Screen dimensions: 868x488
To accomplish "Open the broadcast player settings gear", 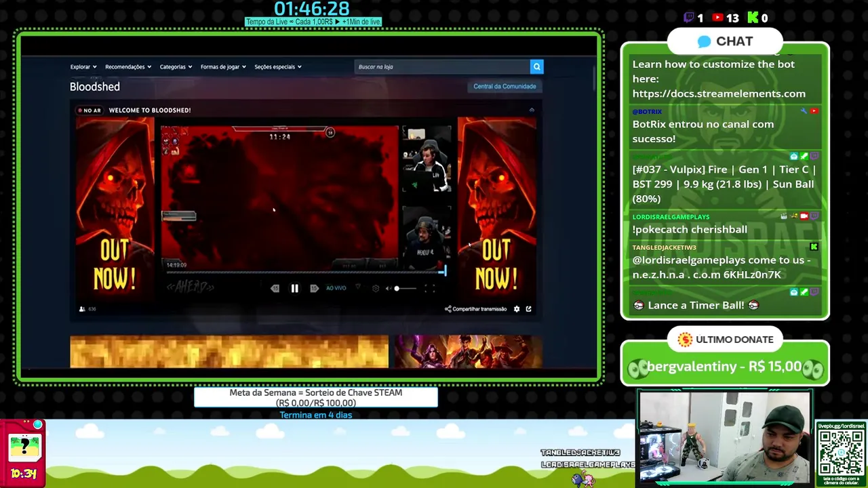I will [376, 289].
